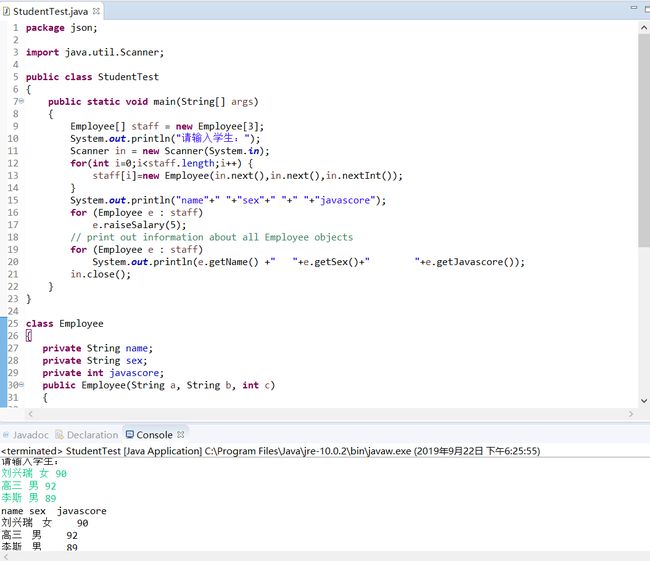
Task: Click the highlighted opening brace on line 26
Action: [29, 335]
